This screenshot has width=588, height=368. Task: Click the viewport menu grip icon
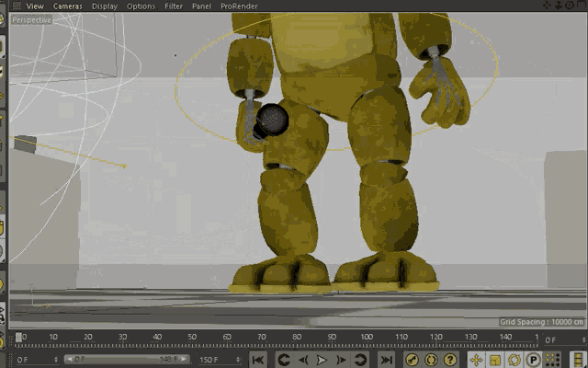(17, 6)
